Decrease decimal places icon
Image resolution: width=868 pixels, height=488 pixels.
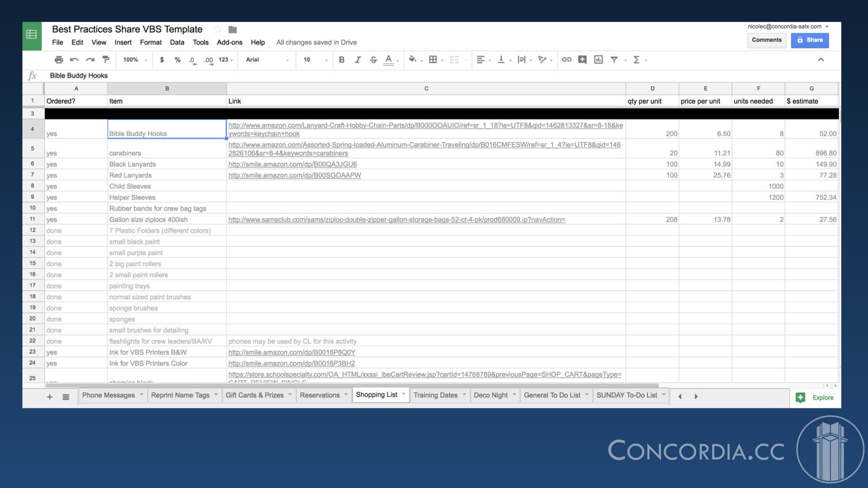coord(193,60)
